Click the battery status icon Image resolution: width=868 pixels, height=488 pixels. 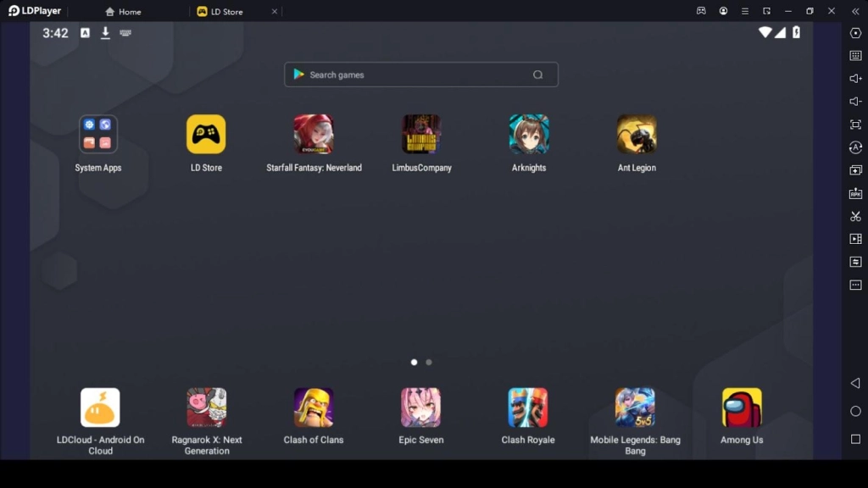click(x=796, y=32)
